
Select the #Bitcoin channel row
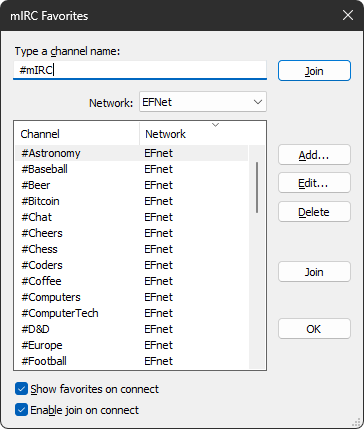[x=132, y=201]
